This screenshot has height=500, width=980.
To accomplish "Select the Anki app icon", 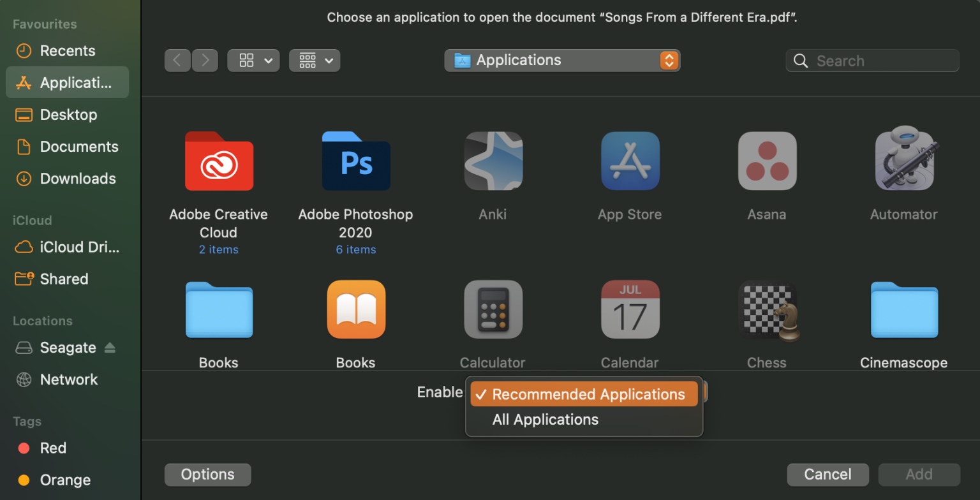I will click(493, 161).
